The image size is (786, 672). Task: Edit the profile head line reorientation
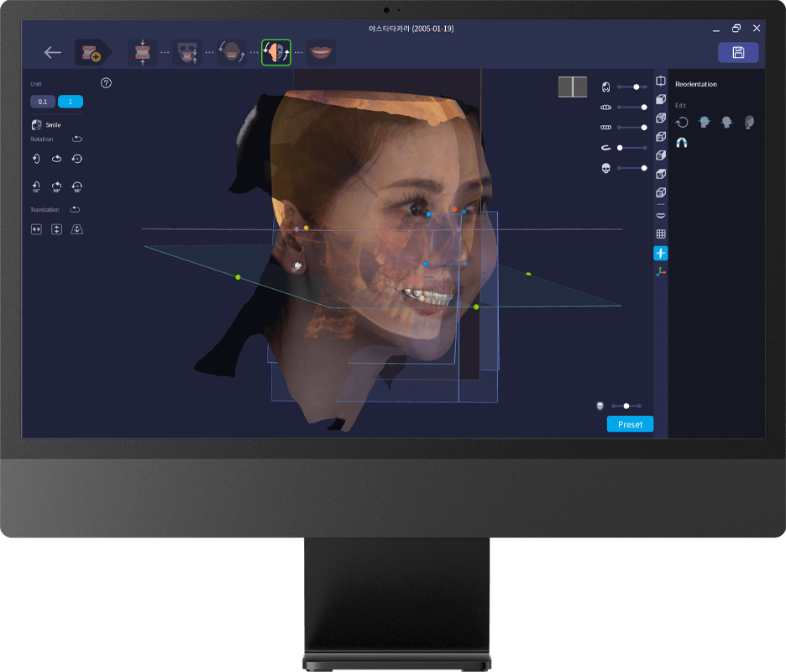pyautogui.click(x=727, y=123)
